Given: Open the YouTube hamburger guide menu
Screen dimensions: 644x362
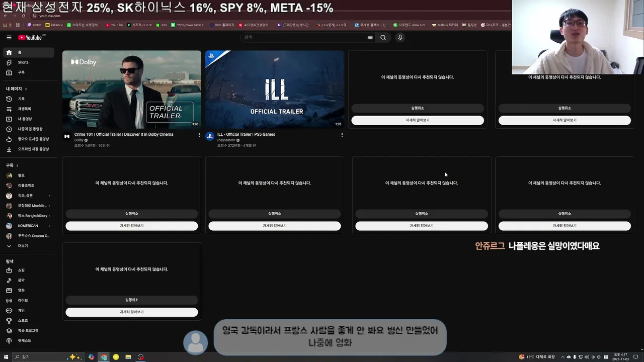Looking at the screenshot, I should tap(9, 37).
